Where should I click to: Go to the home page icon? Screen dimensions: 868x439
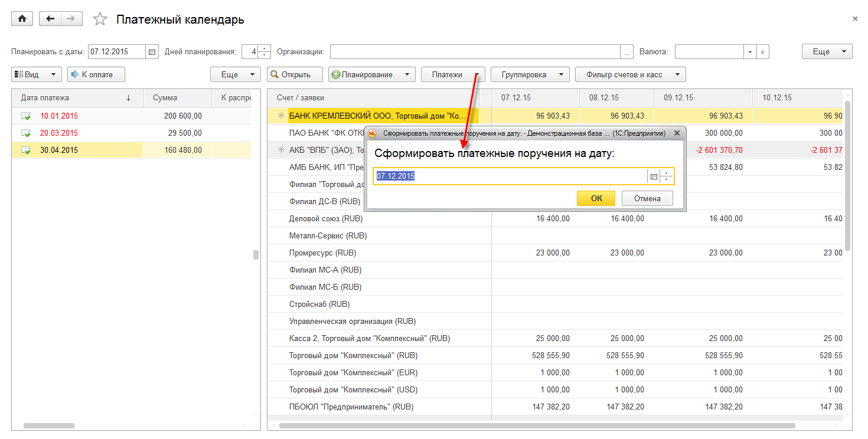click(22, 19)
